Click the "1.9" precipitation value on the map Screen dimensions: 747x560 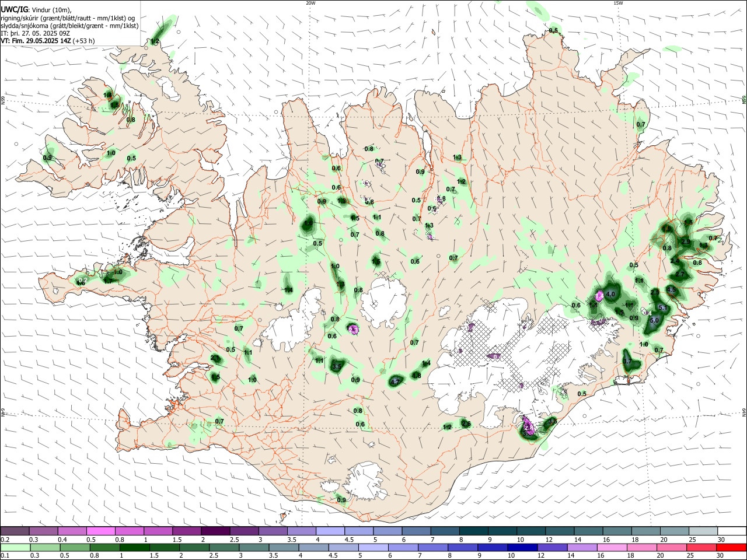tap(666, 229)
